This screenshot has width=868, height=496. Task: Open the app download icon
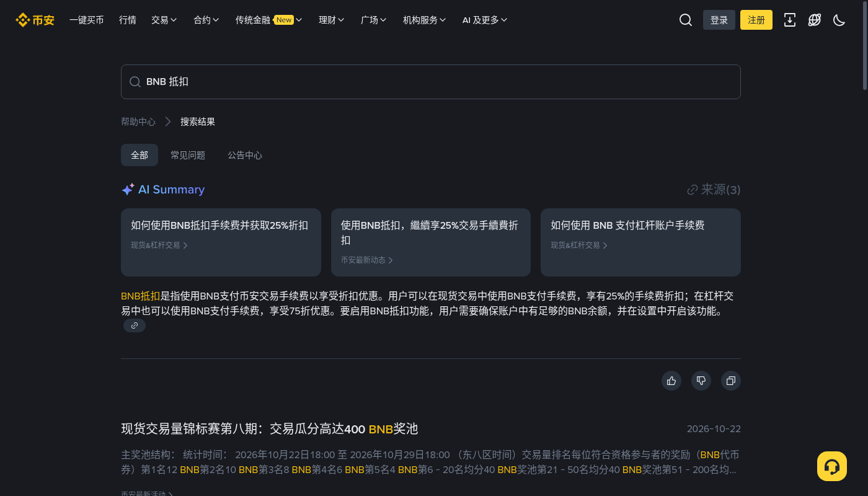(790, 20)
